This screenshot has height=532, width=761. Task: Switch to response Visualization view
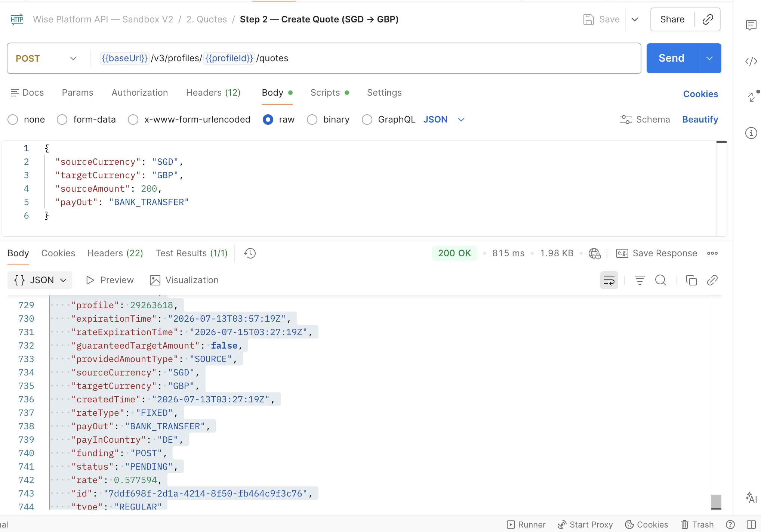tap(184, 280)
